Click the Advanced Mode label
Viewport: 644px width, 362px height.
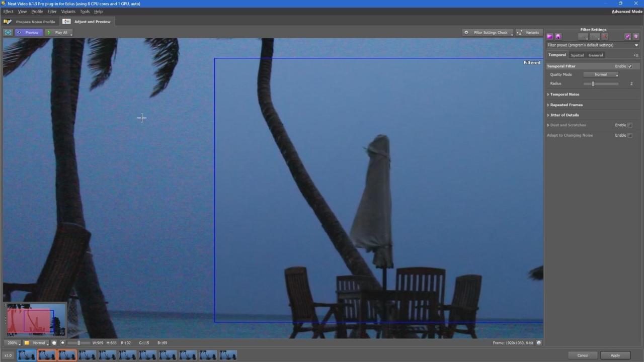[x=627, y=12]
